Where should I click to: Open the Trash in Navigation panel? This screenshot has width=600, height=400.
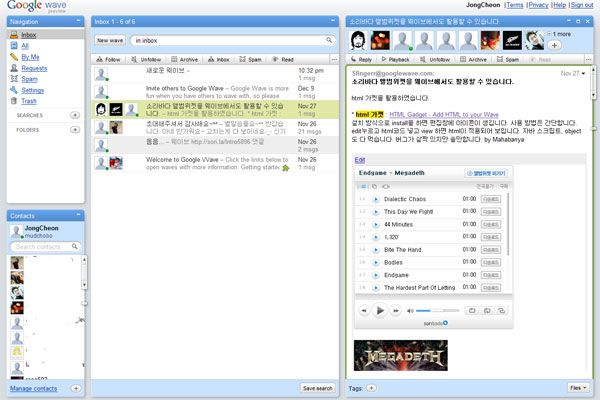pyautogui.click(x=29, y=101)
